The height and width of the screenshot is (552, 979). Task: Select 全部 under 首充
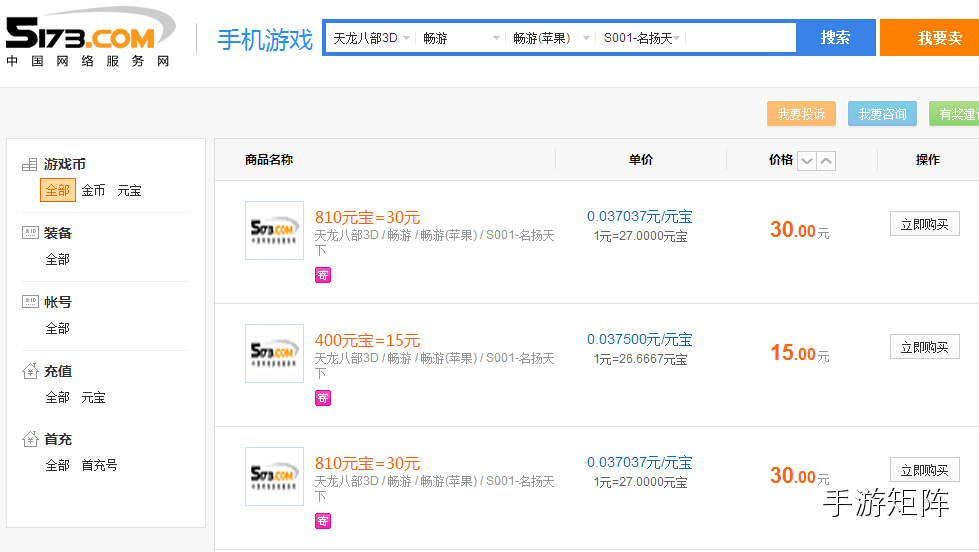point(57,465)
